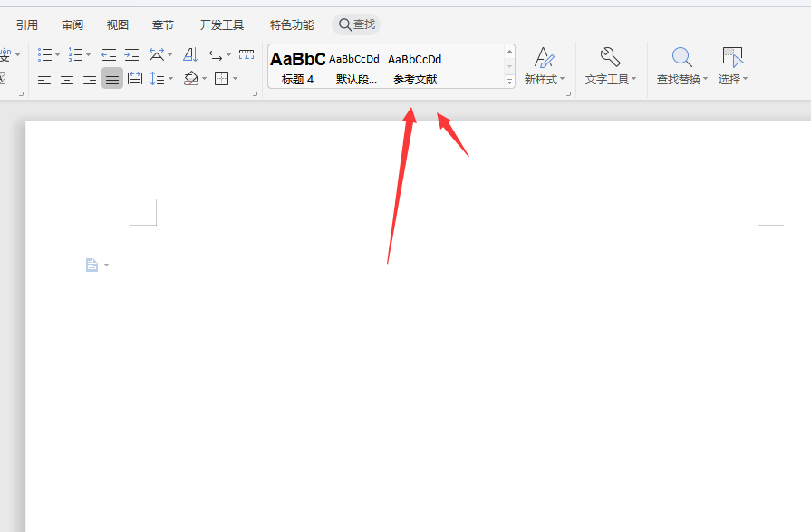
Task: Toggle show/hide paragraph marks icon
Action: point(216,54)
